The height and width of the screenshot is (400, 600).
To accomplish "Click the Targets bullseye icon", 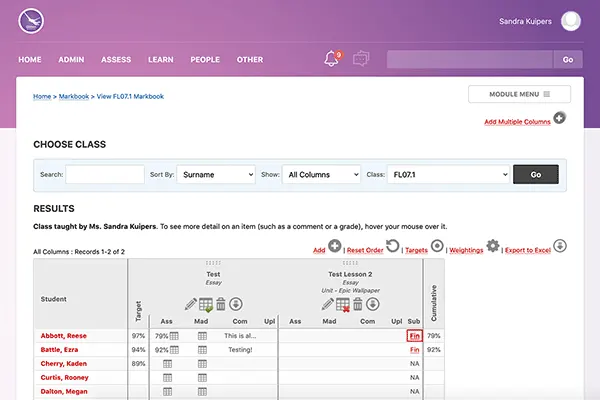I will (x=437, y=246).
